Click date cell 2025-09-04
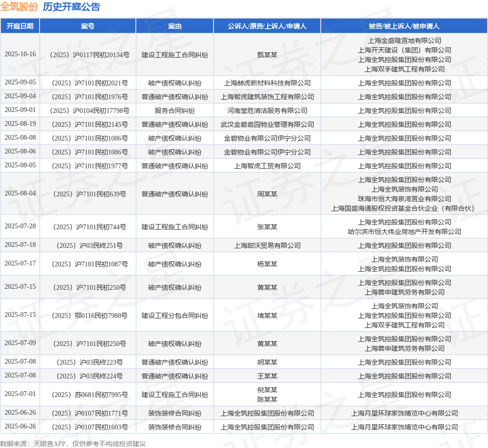The width and height of the screenshot is (488, 448). tap(20, 96)
